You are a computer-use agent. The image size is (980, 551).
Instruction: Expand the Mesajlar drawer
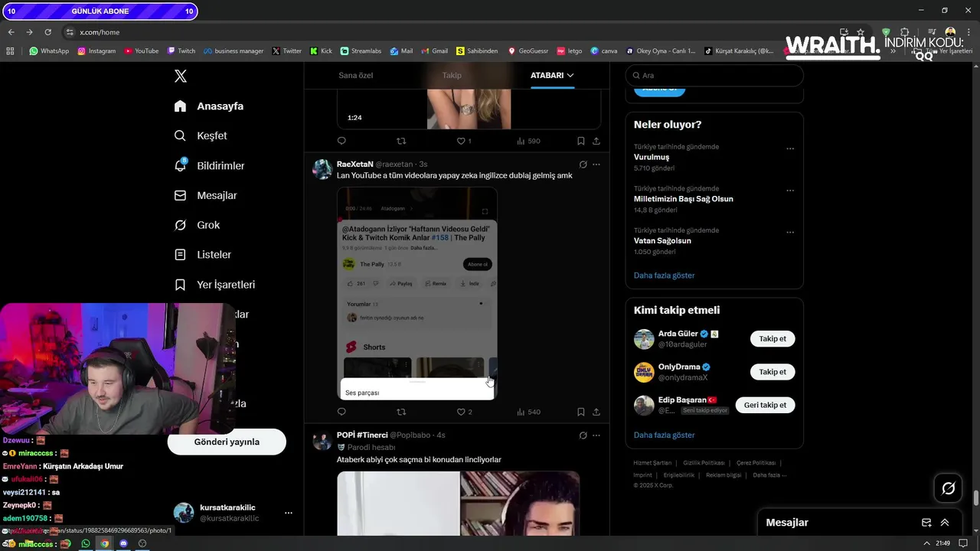[945, 523]
